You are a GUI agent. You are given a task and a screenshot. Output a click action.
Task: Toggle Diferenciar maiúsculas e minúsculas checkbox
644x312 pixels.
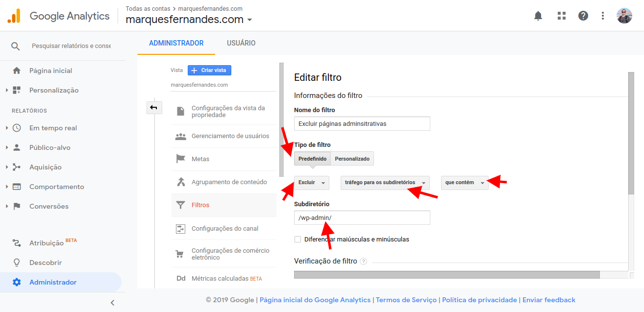coord(297,240)
